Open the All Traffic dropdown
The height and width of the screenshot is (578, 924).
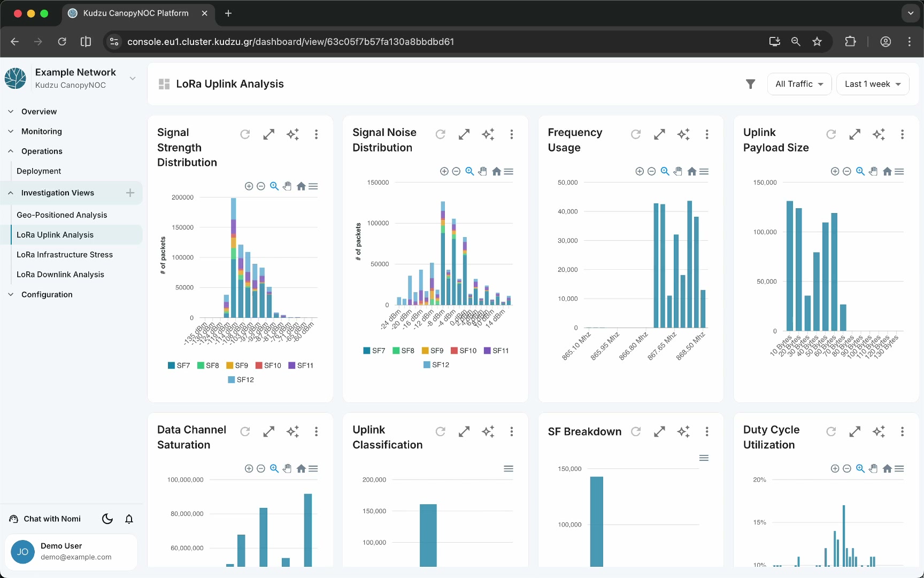(799, 84)
